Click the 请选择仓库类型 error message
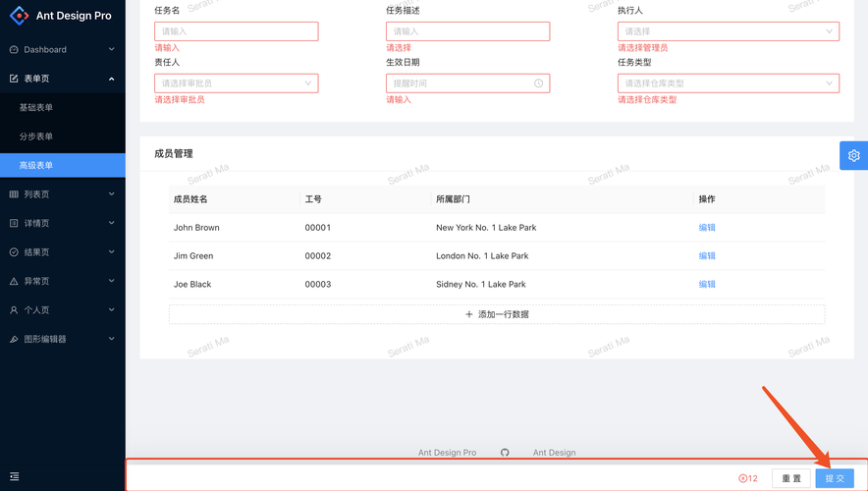Viewport: 868px width, 491px height. point(647,99)
